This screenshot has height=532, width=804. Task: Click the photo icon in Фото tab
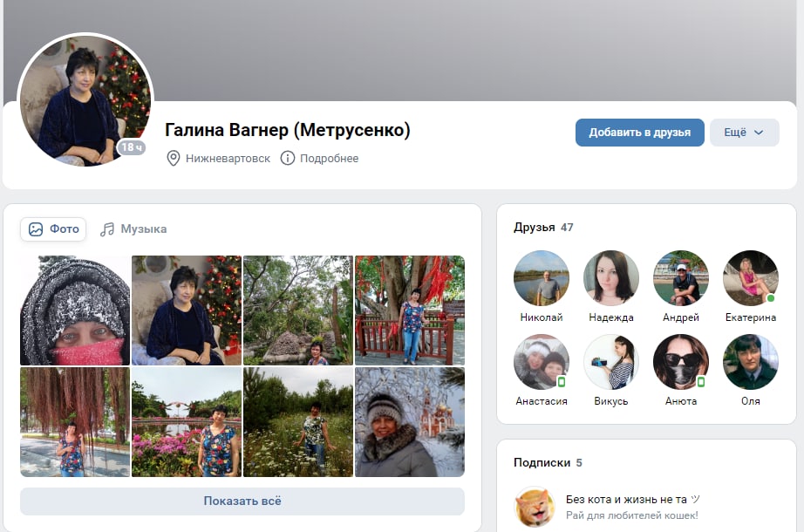(36, 228)
